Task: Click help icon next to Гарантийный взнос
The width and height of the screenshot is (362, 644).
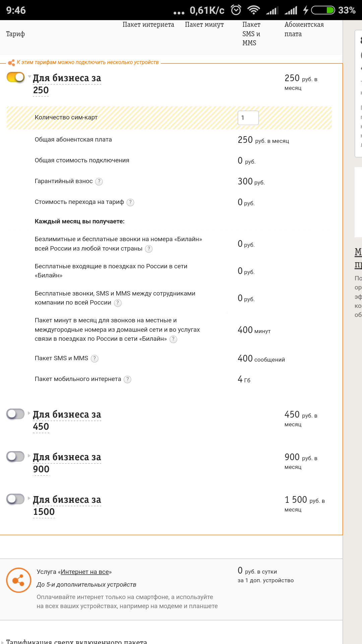Action: pyautogui.click(x=99, y=181)
